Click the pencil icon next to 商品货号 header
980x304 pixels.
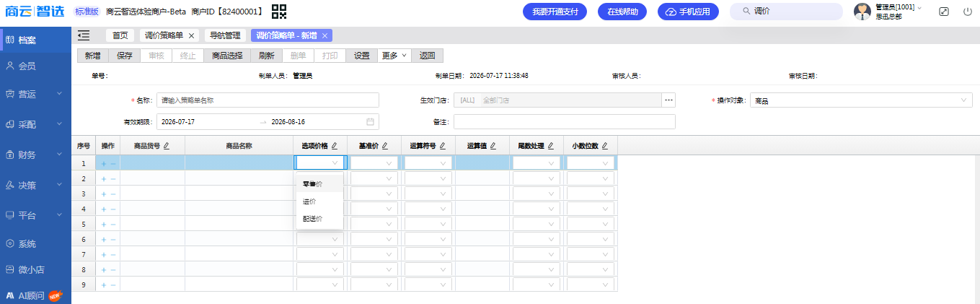coord(167,146)
